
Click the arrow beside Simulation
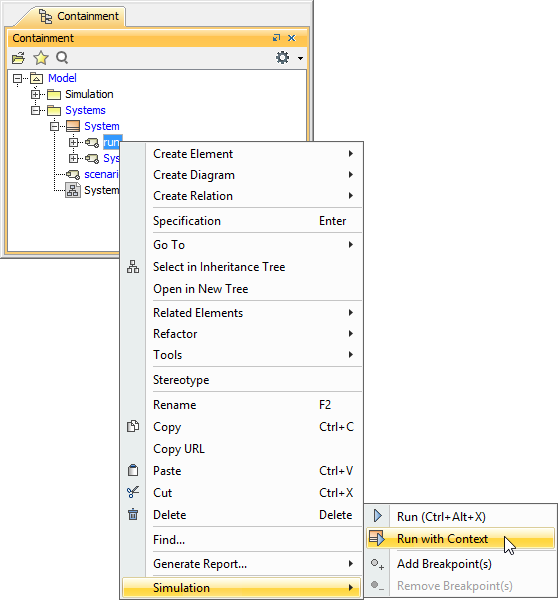click(x=351, y=587)
